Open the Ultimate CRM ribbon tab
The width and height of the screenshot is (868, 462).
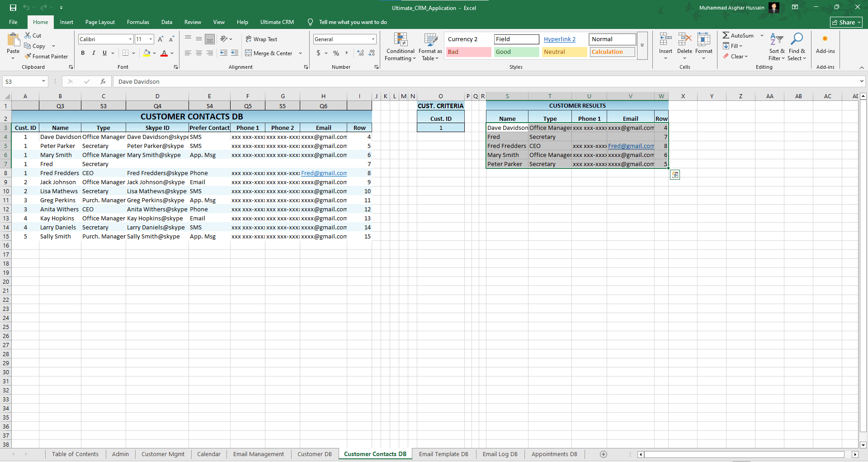point(277,22)
